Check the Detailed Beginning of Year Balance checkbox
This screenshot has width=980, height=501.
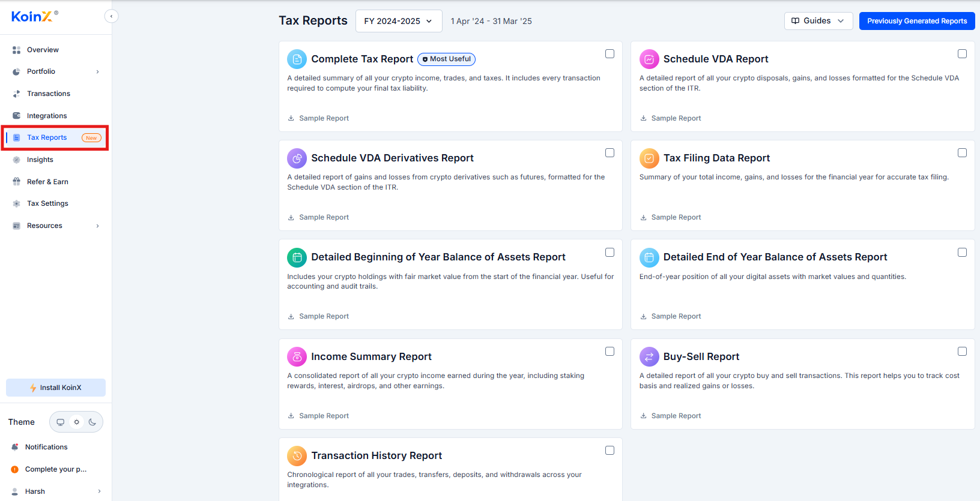609,253
